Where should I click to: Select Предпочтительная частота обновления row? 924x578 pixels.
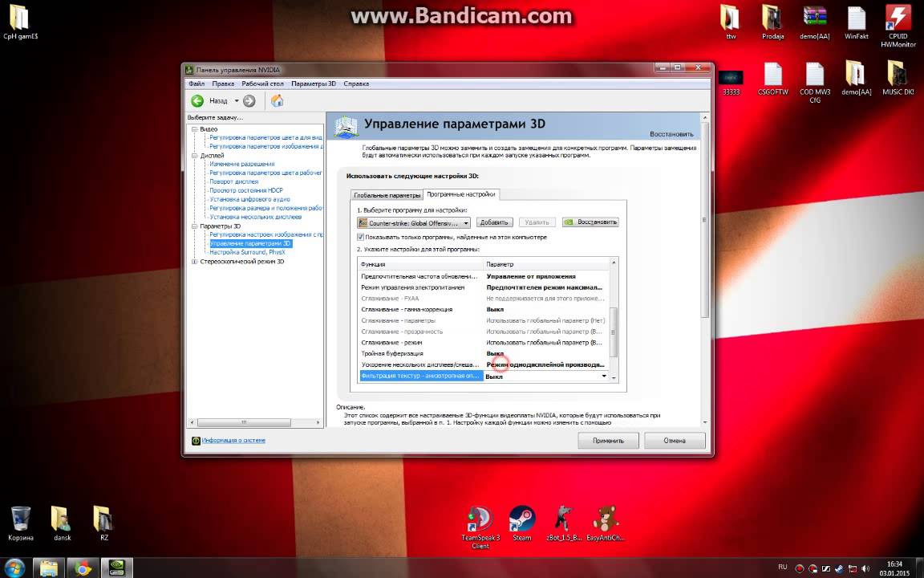(x=483, y=276)
